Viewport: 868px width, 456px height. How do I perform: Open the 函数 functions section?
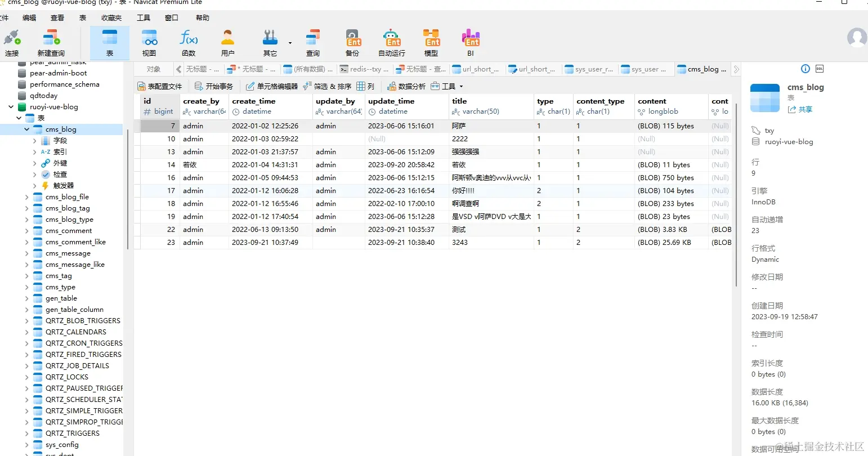pos(189,43)
